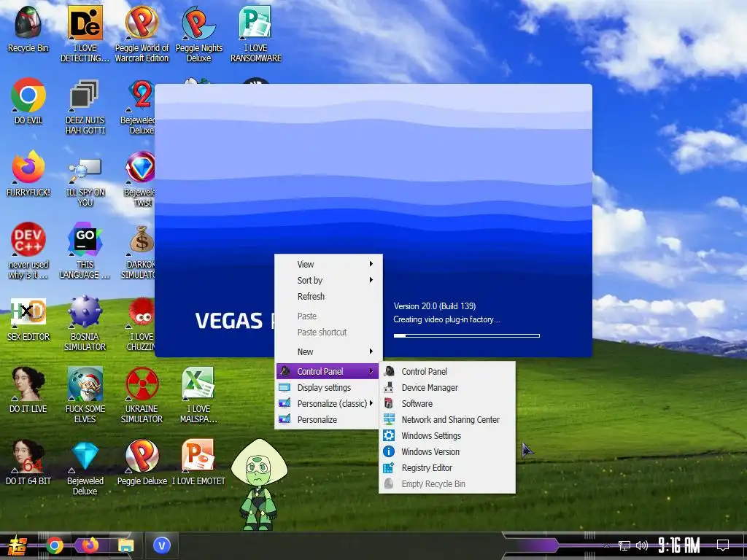Image resolution: width=747 pixels, height=560 pixels.
Task: Select Software in the submenu
Action: click(447, 404)
